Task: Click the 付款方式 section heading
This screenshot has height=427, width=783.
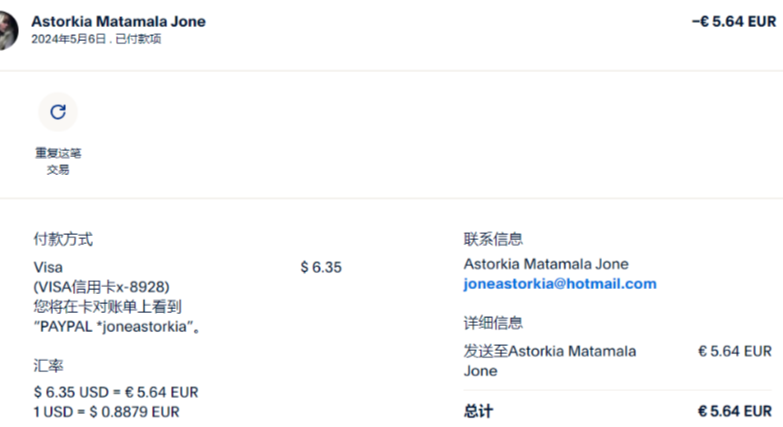Action: 64,239
